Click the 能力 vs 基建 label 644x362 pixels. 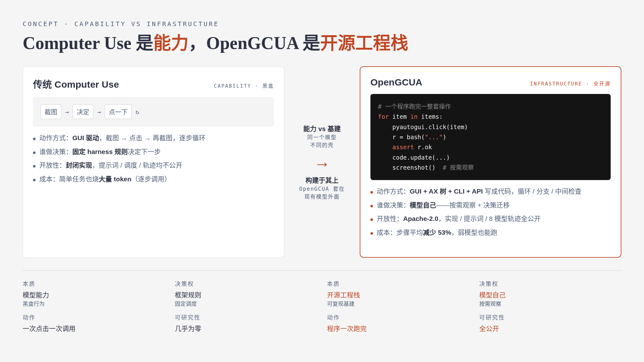[x=322, y=129]
